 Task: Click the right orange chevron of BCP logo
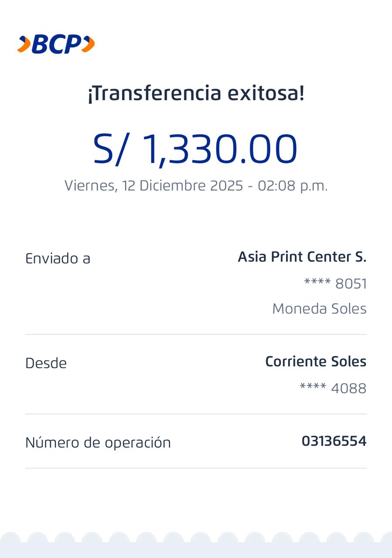pyautogui.click(x=88, y=44)
